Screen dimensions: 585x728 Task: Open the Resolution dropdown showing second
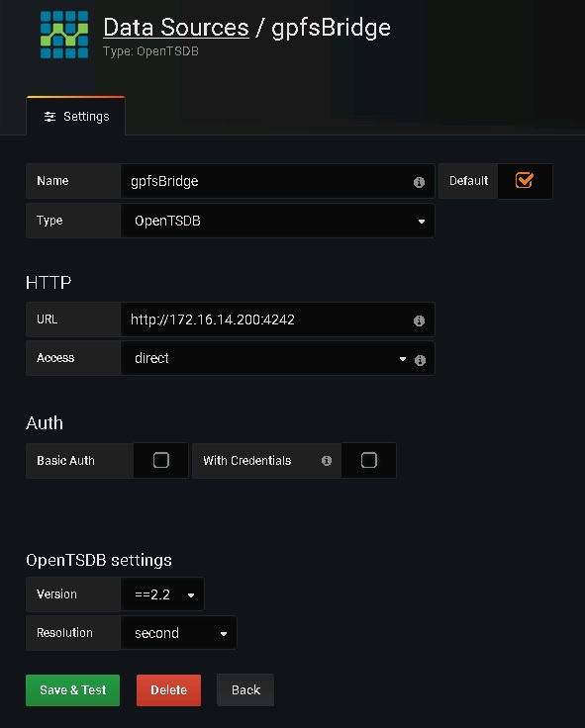tap(178, 633)
